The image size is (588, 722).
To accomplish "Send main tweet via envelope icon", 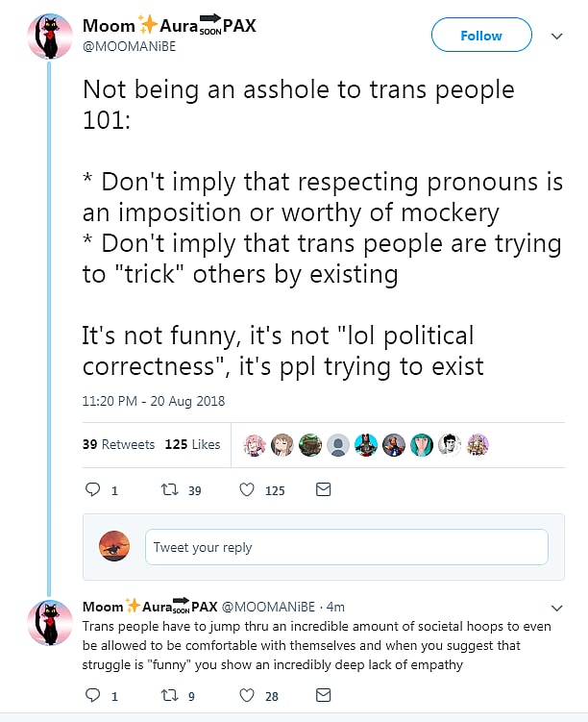I will [x=324, y=489].
